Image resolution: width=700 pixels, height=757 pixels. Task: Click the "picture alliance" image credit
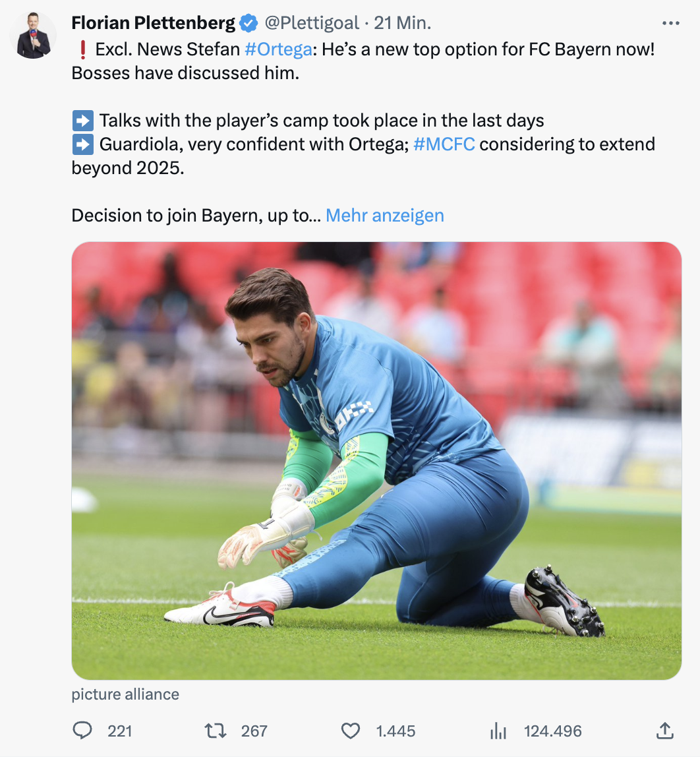(x=125, y=694)
